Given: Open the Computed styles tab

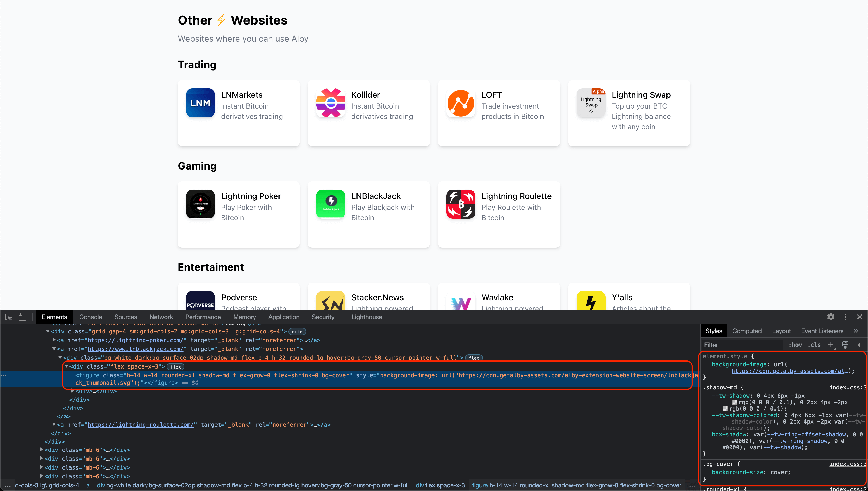Looking at the screenshot, I should pyautogui.click(x=747, y=331).
